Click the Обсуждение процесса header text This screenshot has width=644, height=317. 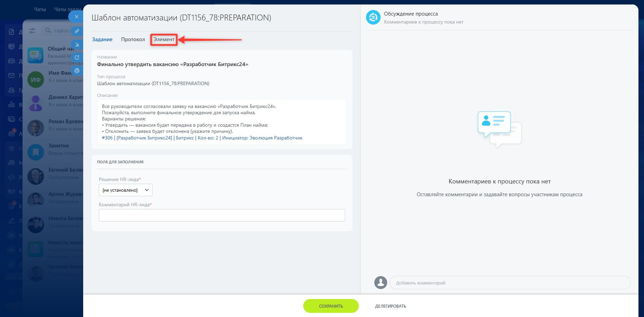pyautogui.click(x=411, y=14)
